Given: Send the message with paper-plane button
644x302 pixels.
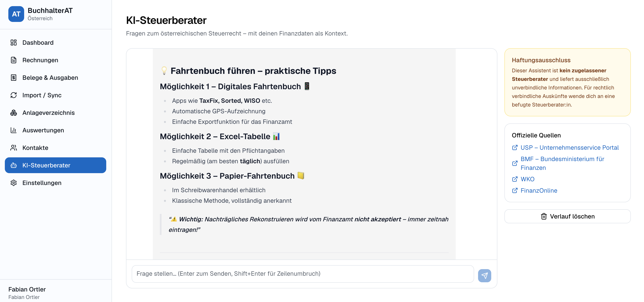Looking at the screenshot, I should (484, 275).
